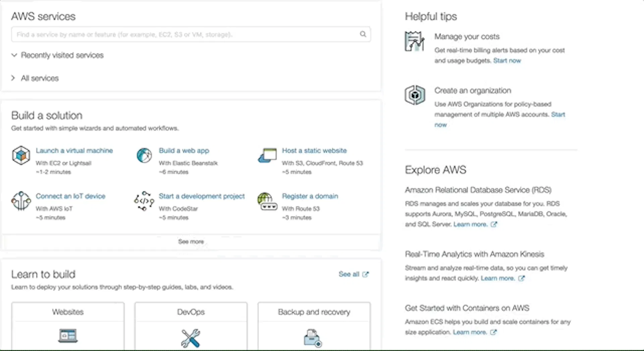The height and width of the screenshot is (351, 644).
Task: Click the Launch a virtual machine cube icon
Action: [x=21, y=155]
